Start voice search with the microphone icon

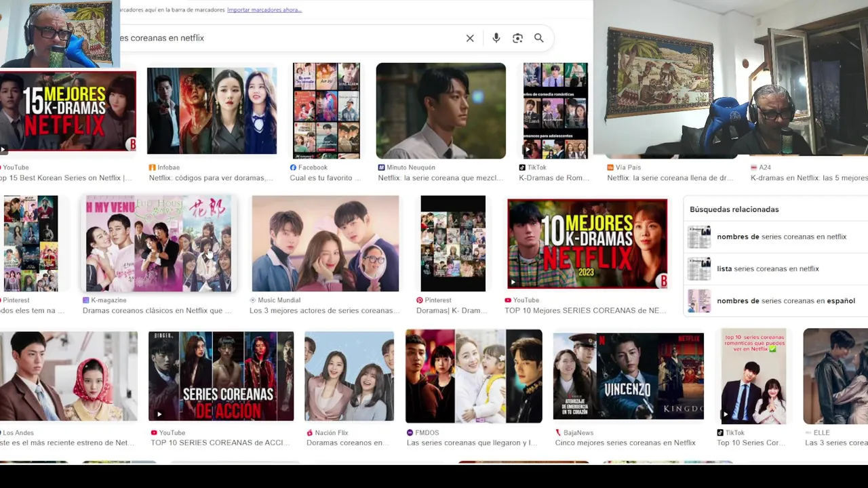click(x=496, y=38)
